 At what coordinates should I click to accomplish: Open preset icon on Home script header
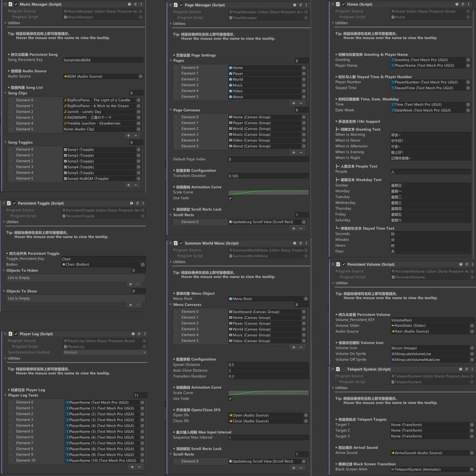coord(463,4)
